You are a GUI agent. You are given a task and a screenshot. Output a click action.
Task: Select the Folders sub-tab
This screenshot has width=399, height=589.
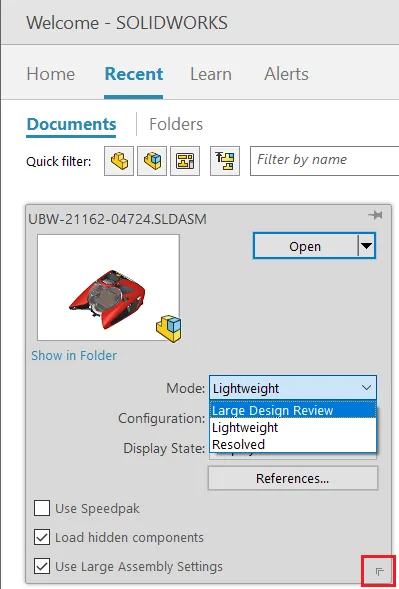pyautogui.click(x=176, y=124)
